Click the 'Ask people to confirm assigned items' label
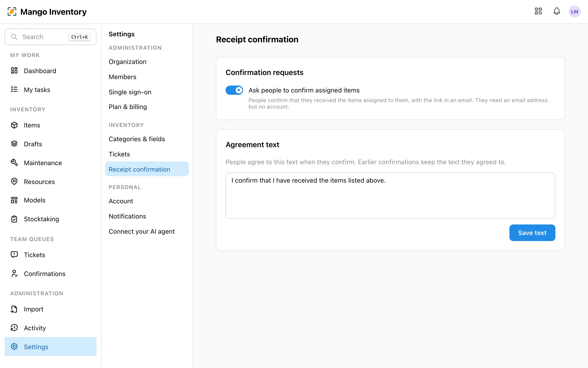 [304, 90]
